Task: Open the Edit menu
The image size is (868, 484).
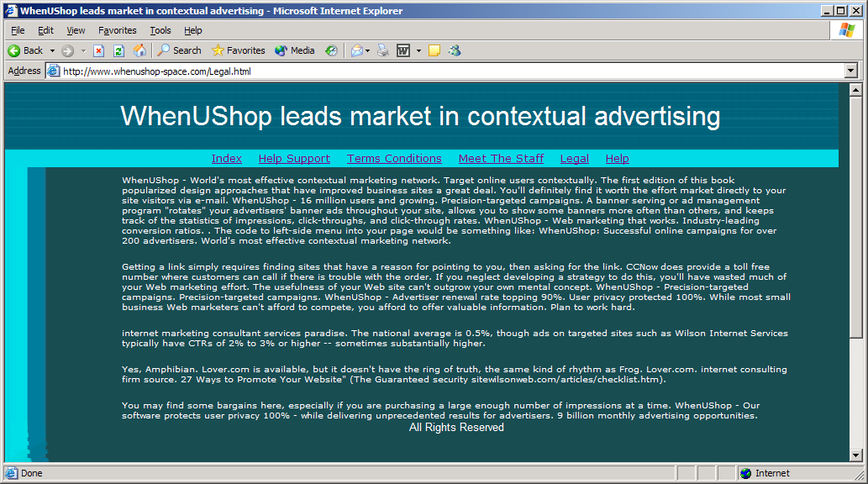Action: 45,30
